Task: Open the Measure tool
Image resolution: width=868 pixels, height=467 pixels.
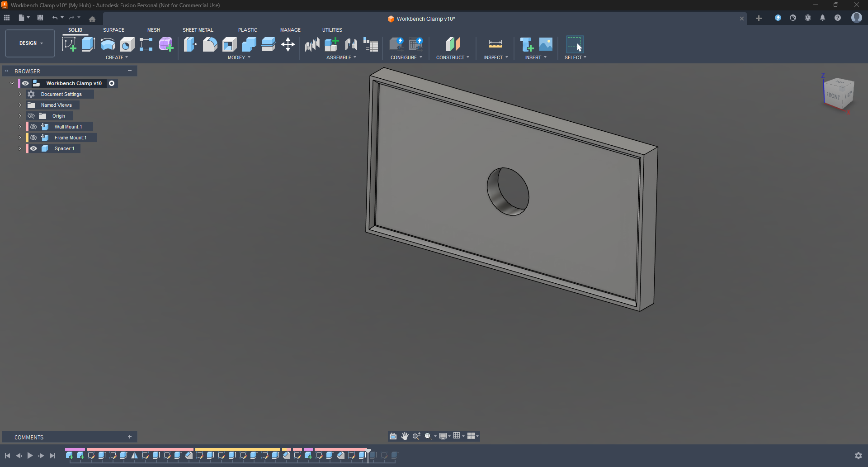Action: [495, 44]
